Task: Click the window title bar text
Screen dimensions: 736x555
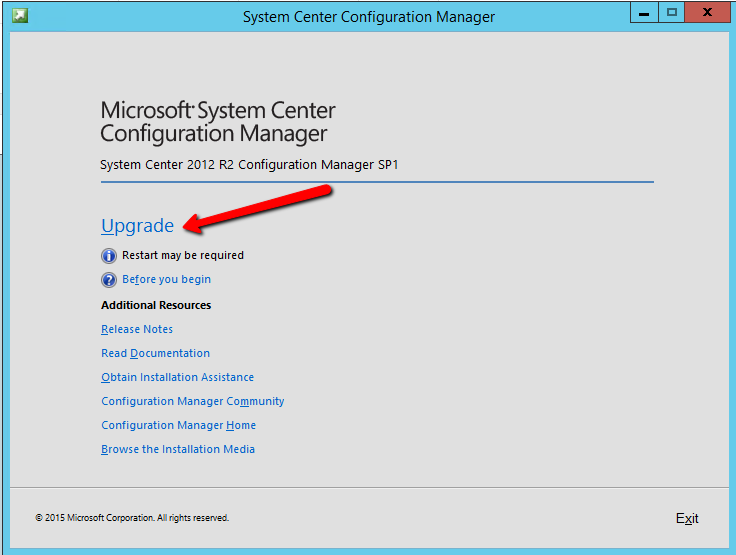Action: click(x=368, y=17)
